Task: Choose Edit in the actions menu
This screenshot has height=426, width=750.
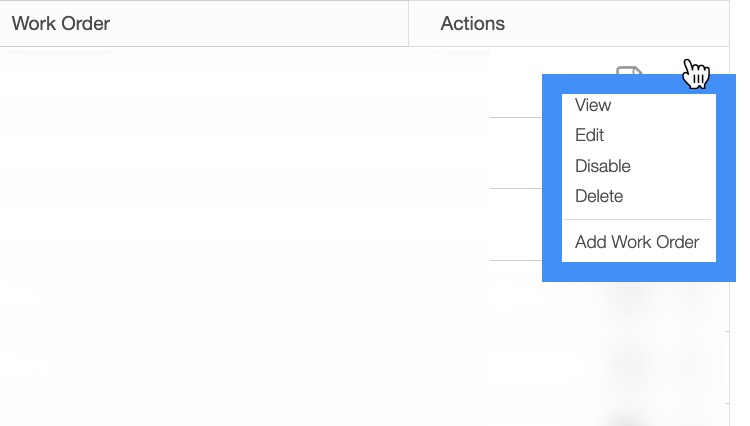Action: (590, 135)
